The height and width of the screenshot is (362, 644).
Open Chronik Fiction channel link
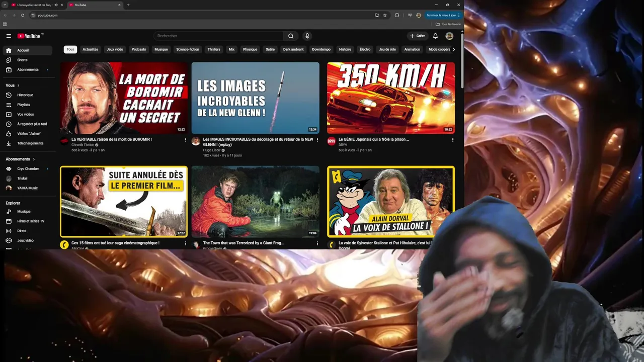(x=83, y=145)
